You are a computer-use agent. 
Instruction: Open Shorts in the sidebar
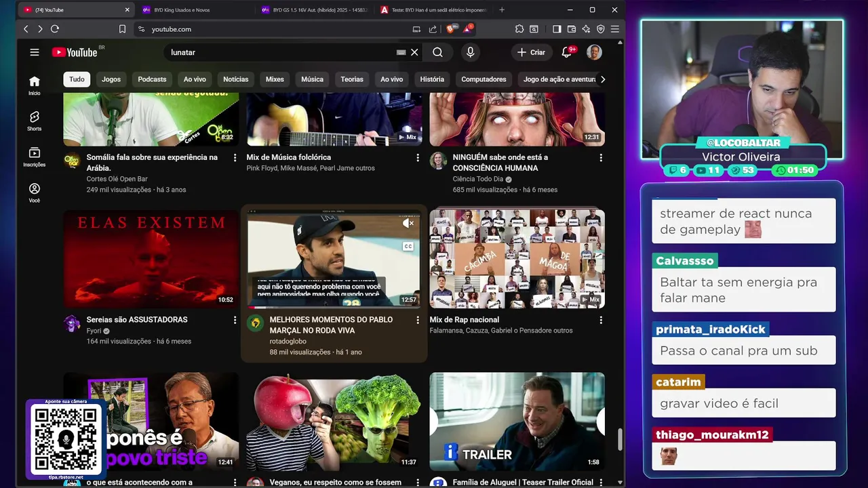click(35, 121)
